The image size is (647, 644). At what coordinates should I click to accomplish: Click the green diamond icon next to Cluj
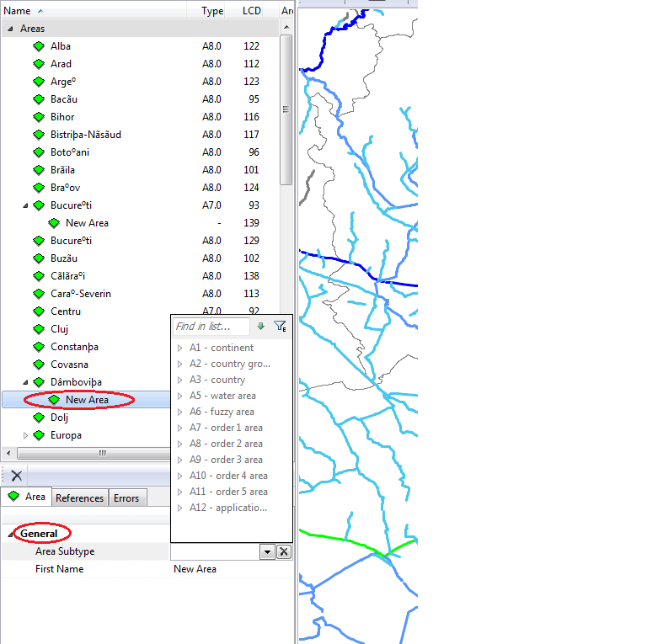39,329
